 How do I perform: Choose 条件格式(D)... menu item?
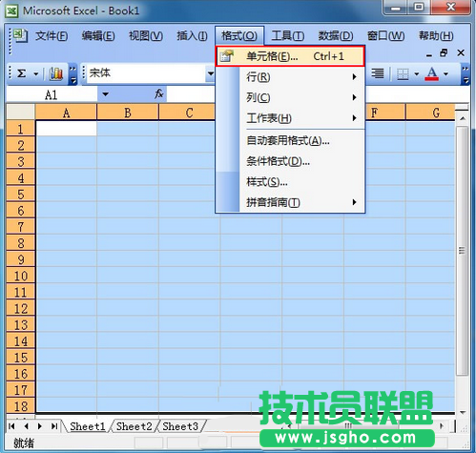coord(290,161)
